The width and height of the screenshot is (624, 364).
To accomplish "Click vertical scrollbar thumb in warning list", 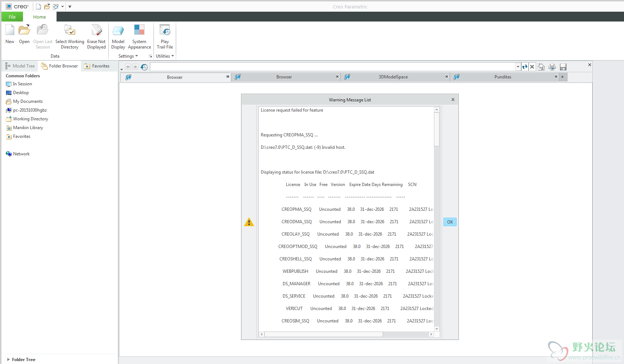I will tap(437, 129).
